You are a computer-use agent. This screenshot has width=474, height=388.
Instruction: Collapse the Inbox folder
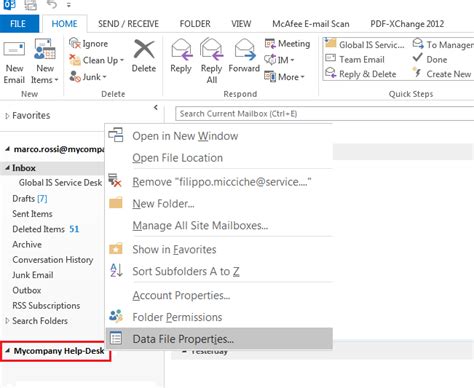click(x=7, y=168)
